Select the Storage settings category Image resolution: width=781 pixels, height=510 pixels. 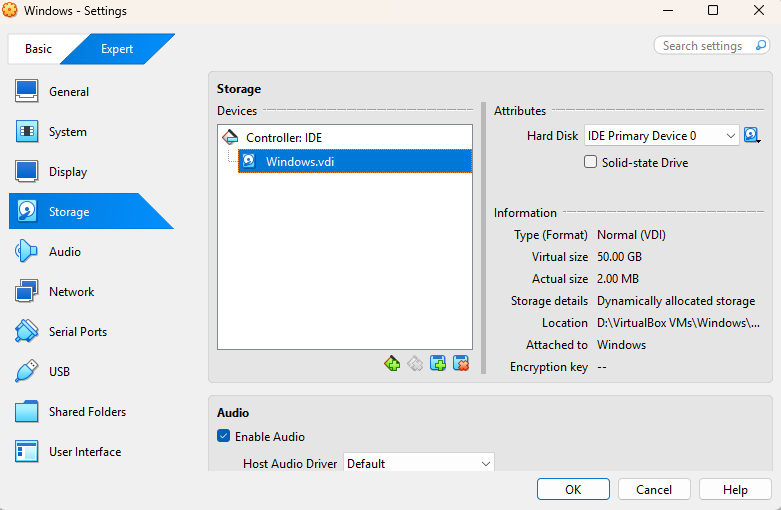point(91,211)
